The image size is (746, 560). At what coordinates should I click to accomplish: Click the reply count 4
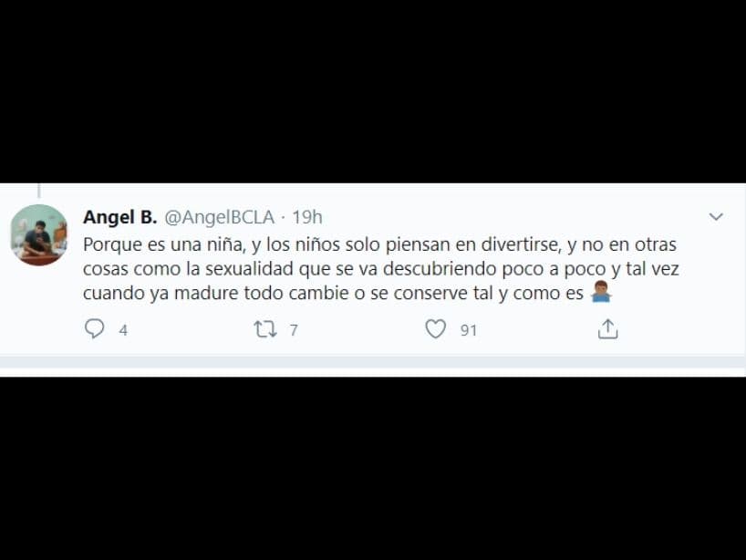(123, 330)
